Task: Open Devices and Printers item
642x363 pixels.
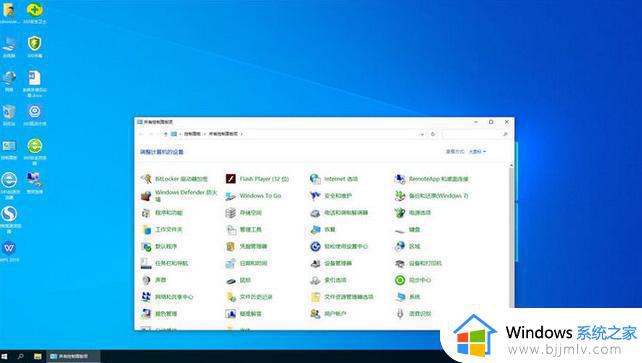Action: click(418, 263)
